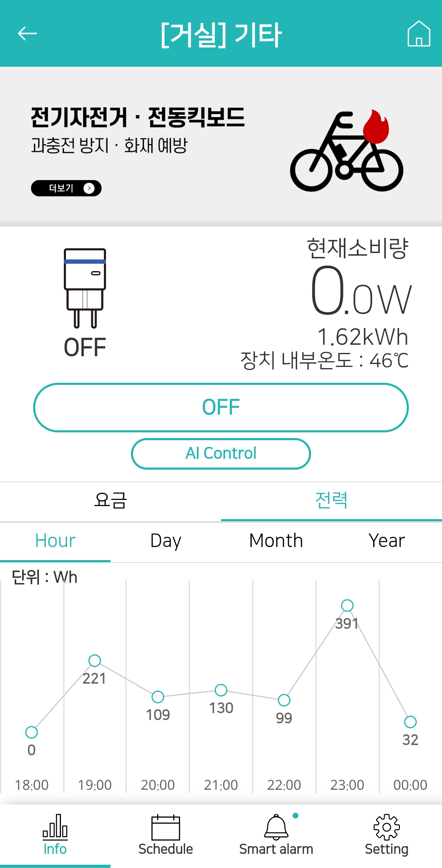Switch to the 요금 tab
The width and height of the screenshot is (442, 868).
[x=110, y=500]
